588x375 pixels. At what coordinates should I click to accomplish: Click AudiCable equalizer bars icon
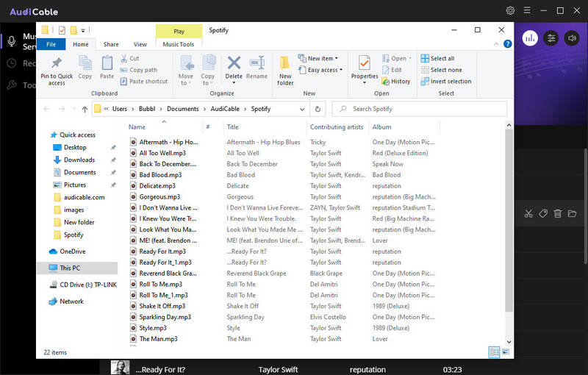click(x=530, y=38)
